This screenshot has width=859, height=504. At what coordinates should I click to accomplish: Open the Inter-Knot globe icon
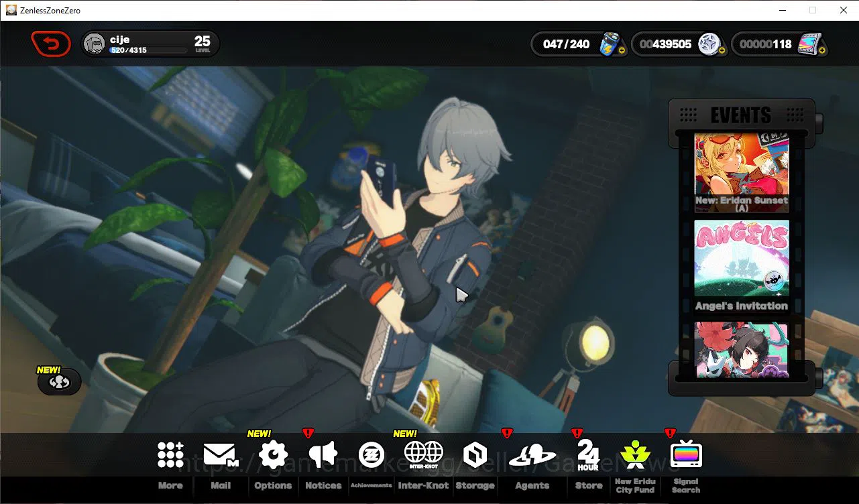pyautogui.click(x=424, y=454)
